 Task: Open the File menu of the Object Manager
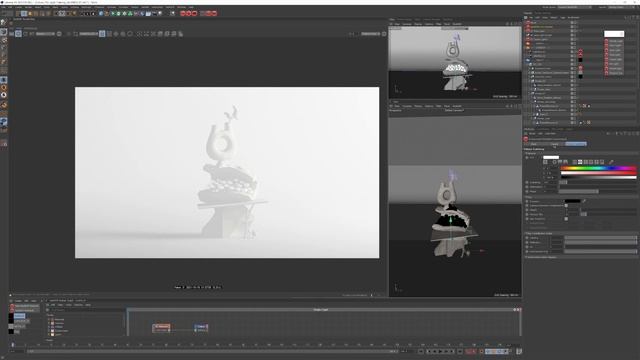click(531, 18)
